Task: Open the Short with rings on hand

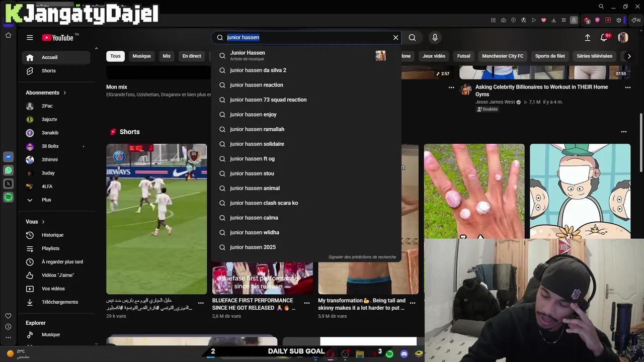Action: pos(474,192)
